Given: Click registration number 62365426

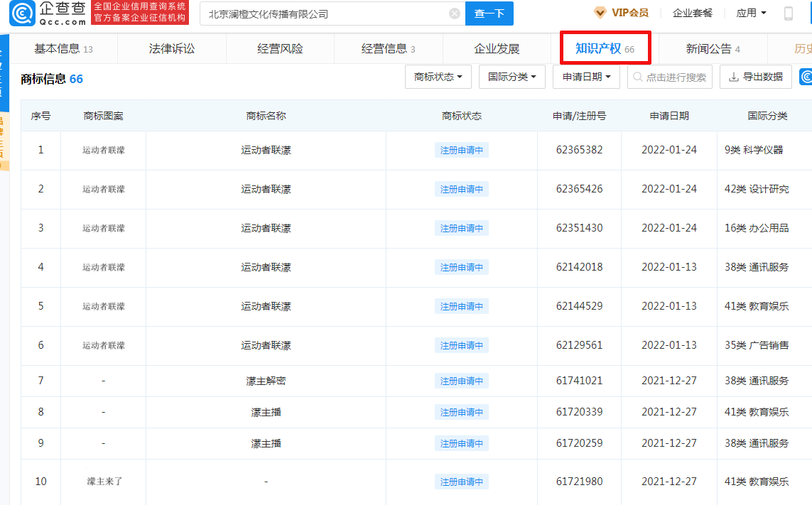Looking at the screenshot, I should [580, 188].
